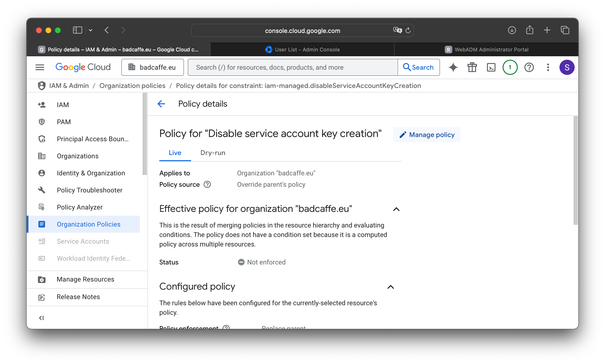
Task: Focus the resource search field
Action: point(293,67)
